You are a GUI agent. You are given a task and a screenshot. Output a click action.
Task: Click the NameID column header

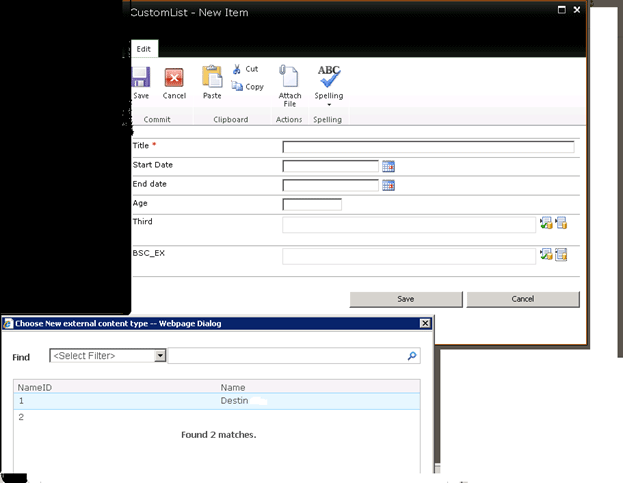point(35,387)
